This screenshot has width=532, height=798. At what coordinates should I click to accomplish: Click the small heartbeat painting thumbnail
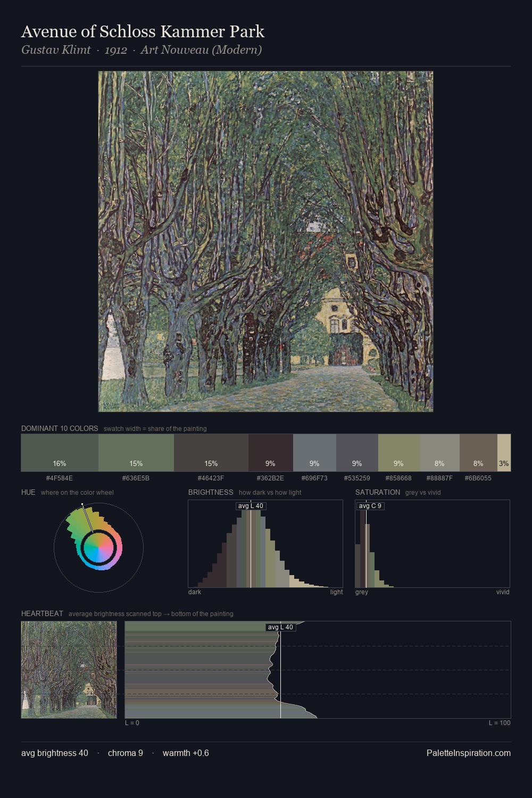[x=69, y=670]
